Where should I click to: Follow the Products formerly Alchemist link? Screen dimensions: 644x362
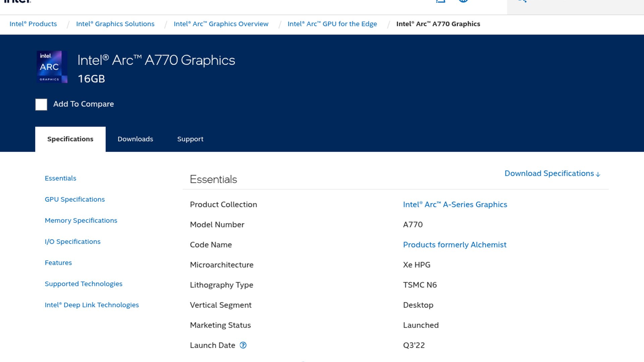(x=454, y=245)
